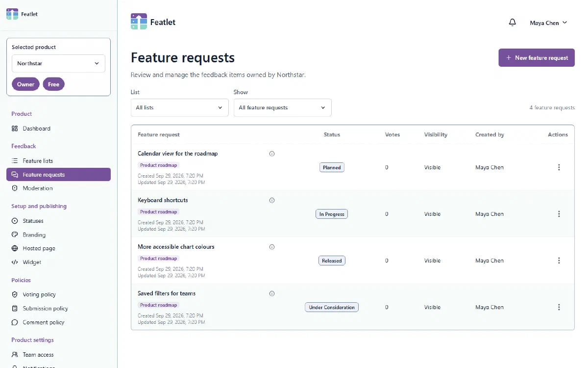Image resolution: width=588 pixels, height=368 pixels.
Task: Open Feature lists in the sidebar
Action: (x=58, y=161)
